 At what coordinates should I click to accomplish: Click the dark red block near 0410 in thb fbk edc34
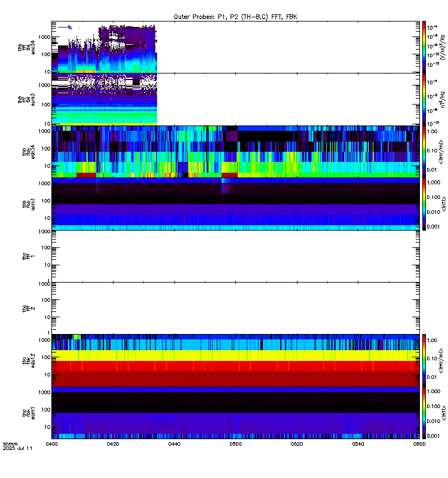coord(86,175)
